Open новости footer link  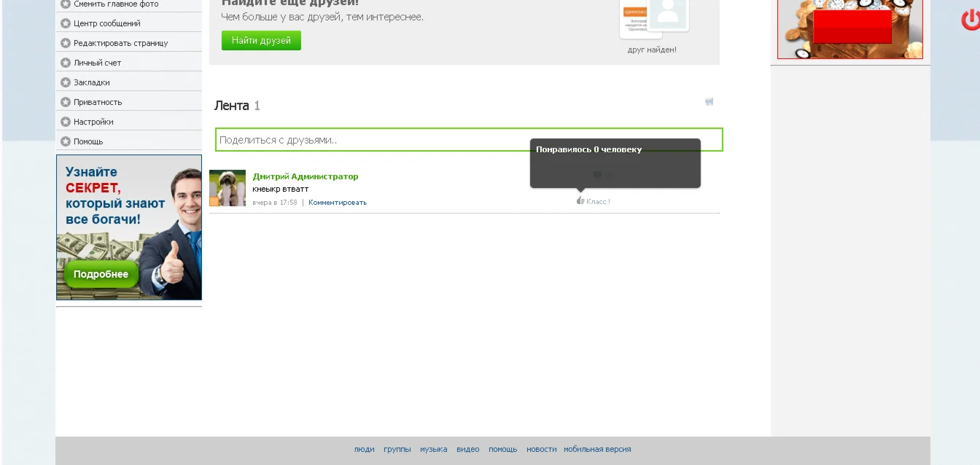tap(542, 450)
